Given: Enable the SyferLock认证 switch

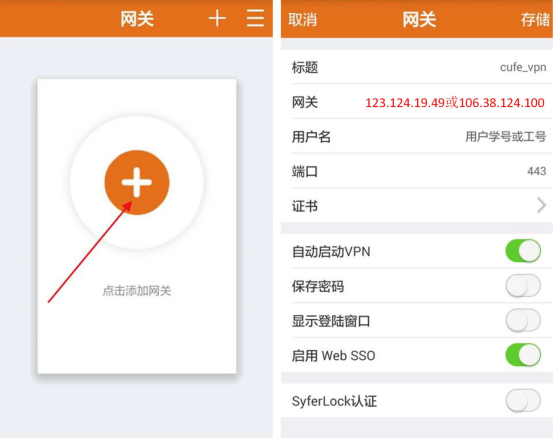Looking at the screenshot, I should [x=523, y=401].
